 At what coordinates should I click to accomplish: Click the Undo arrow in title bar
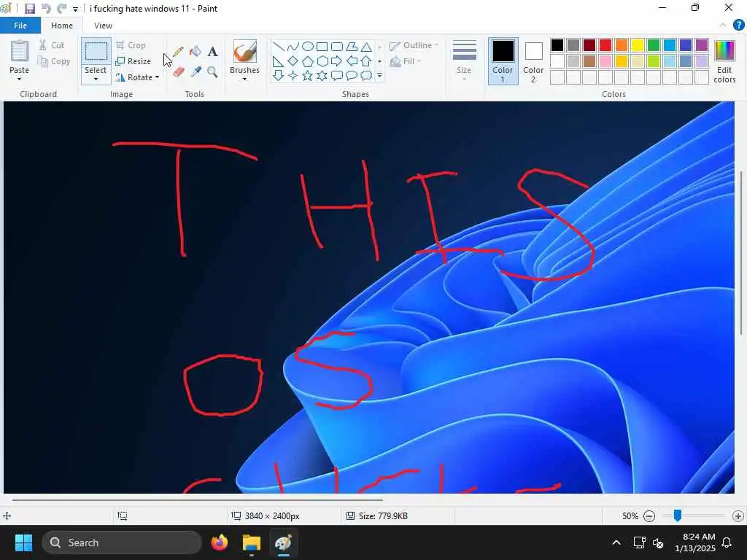tap(46, 9)
